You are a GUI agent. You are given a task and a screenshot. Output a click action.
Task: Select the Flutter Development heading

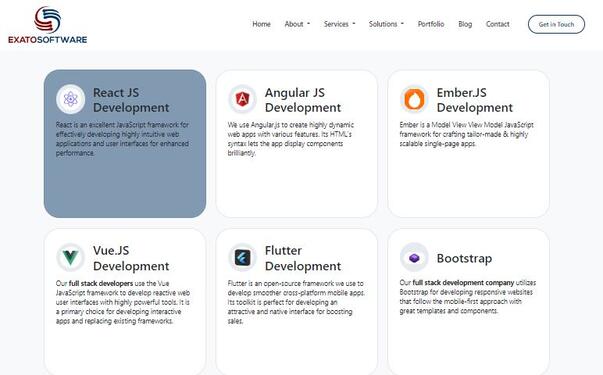point(303,258)
